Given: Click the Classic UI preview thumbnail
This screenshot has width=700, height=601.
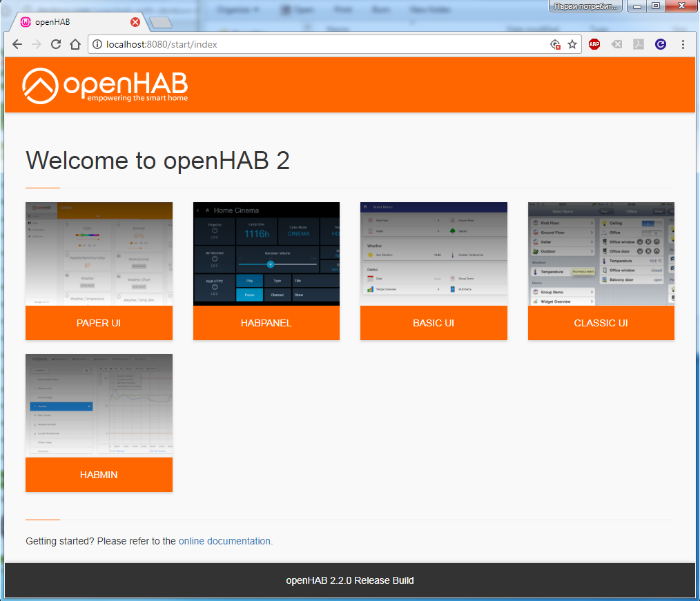Looking at the screenshot, I should (x=601, y=254).
